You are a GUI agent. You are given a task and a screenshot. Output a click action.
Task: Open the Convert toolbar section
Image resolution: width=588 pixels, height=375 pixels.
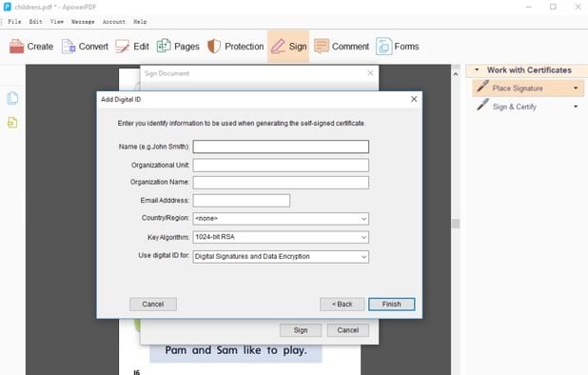click(x=85, y=47)
